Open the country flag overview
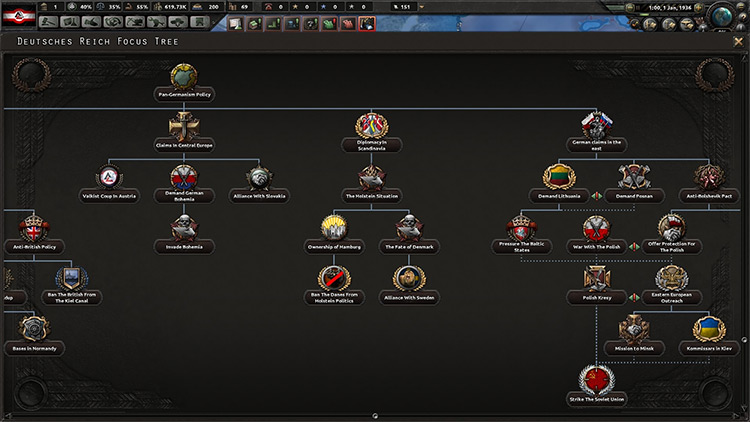The width and height of the screenshot is (750, 422). point(19,16)
